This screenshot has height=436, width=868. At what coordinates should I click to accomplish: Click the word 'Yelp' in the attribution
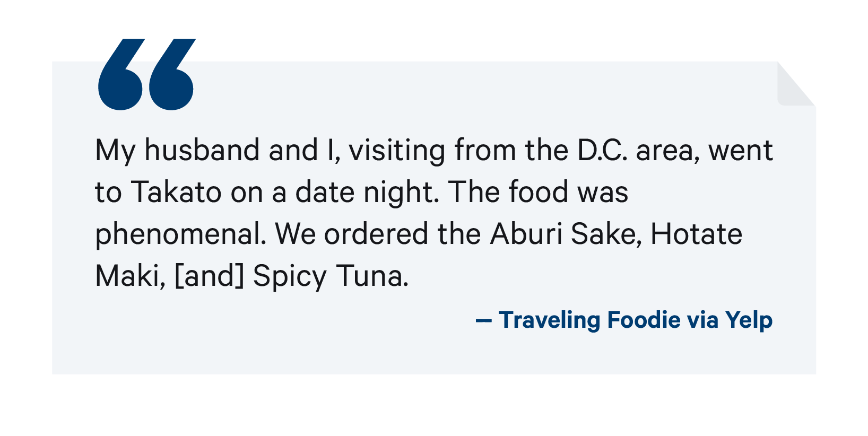(749, 320)
